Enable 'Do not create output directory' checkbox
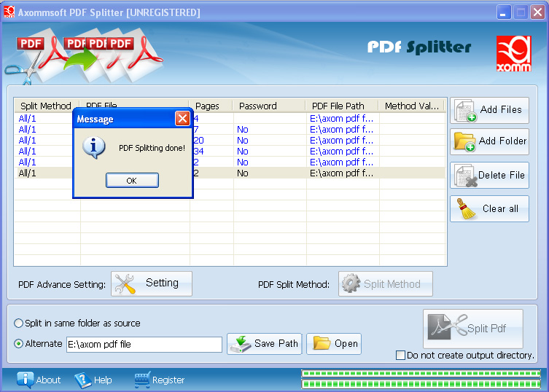Screen dimensions: 549x392 pos(400,356)
